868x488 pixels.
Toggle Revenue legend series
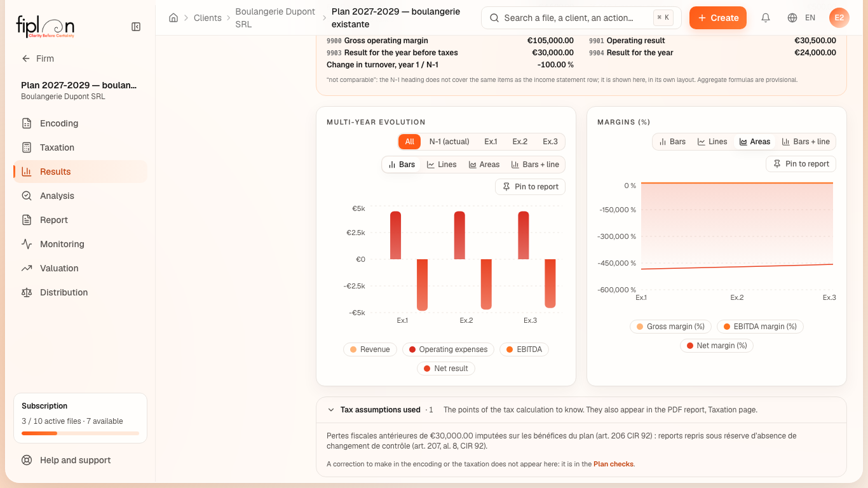370,349
